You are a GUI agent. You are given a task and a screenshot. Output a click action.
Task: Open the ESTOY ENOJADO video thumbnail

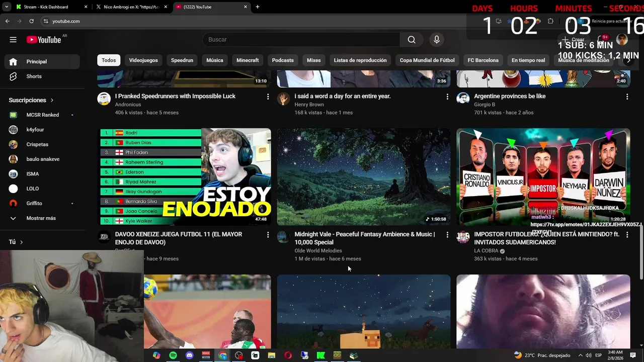(184, 177)
